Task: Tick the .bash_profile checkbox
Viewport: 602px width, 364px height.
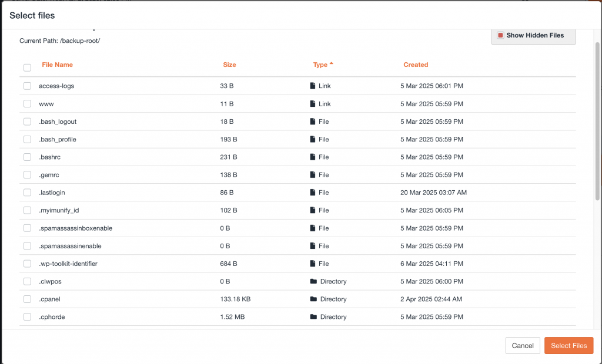Action: coord(27,139)
